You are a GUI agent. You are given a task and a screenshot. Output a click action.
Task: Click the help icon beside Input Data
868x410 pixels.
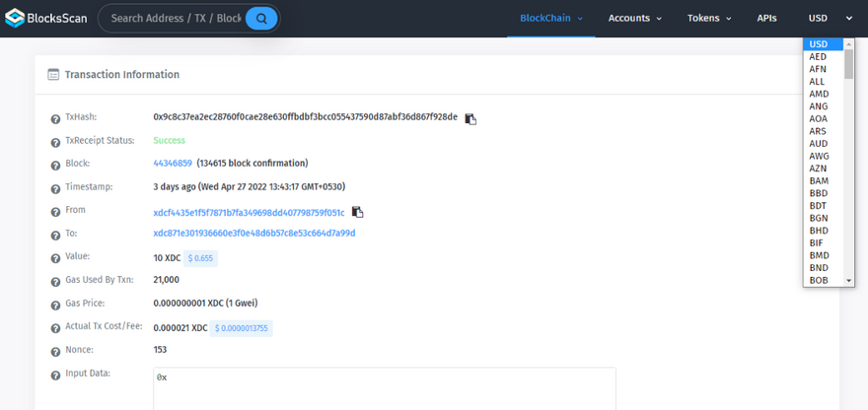coord(56,375)
